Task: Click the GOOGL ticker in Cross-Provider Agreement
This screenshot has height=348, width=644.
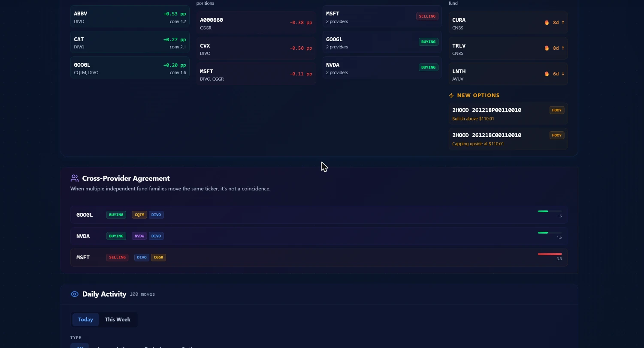Action: click(x=85, y=215)
